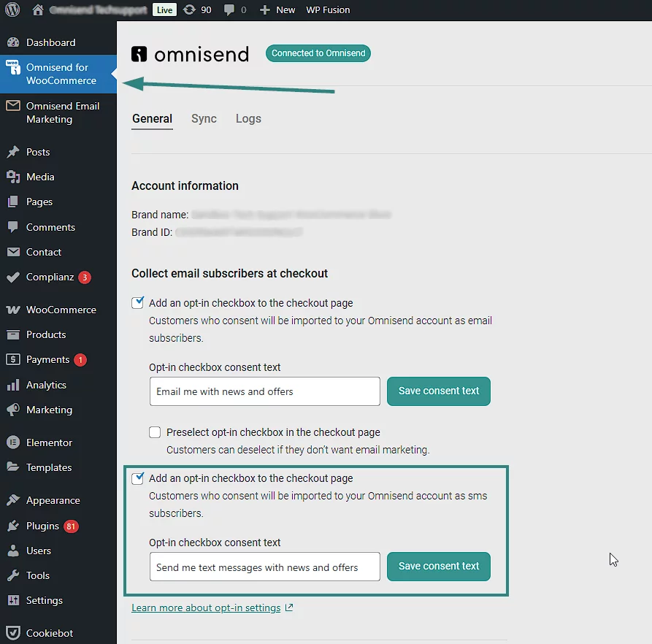Enable Preselect opt-in checkbox in checkout page

click(x=155, y=432)
